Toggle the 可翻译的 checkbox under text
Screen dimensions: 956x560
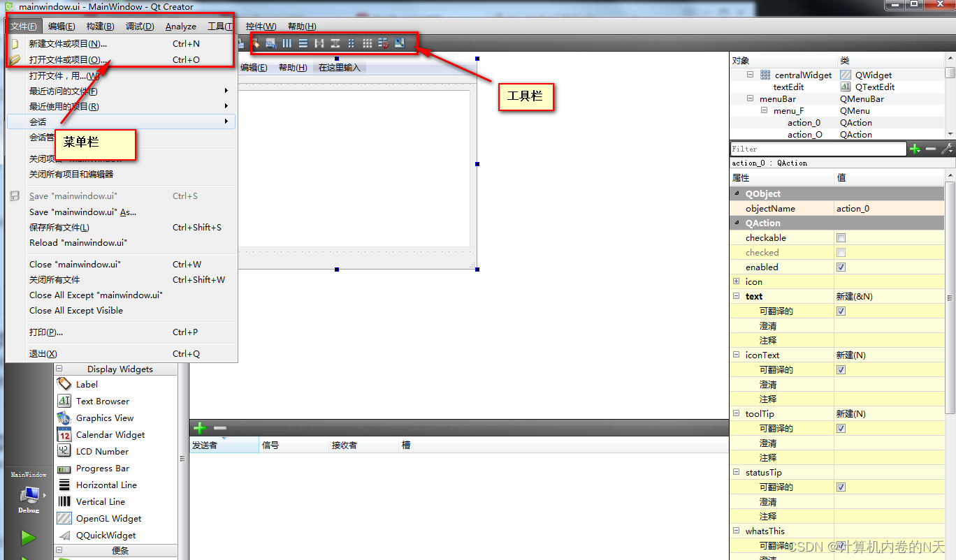[x=841, y=311]
